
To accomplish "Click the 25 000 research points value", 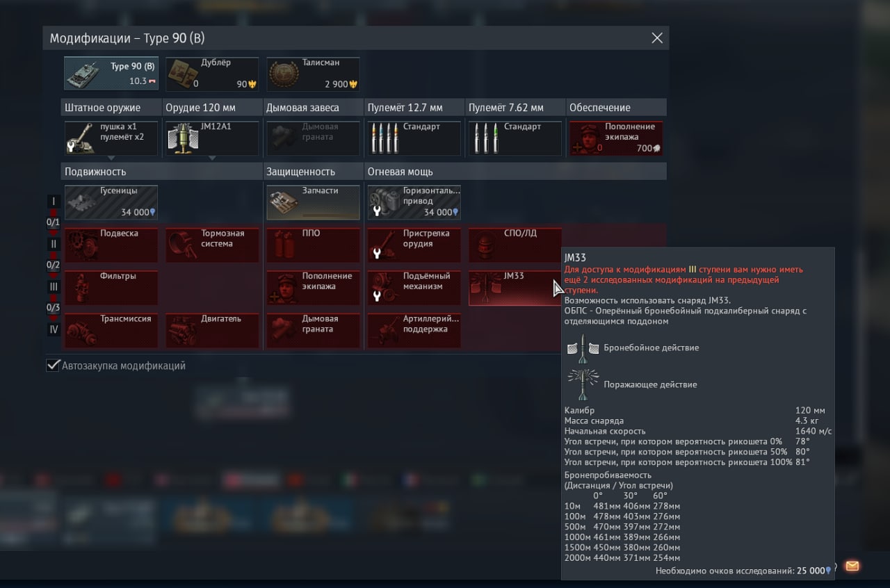I will 813,571.
